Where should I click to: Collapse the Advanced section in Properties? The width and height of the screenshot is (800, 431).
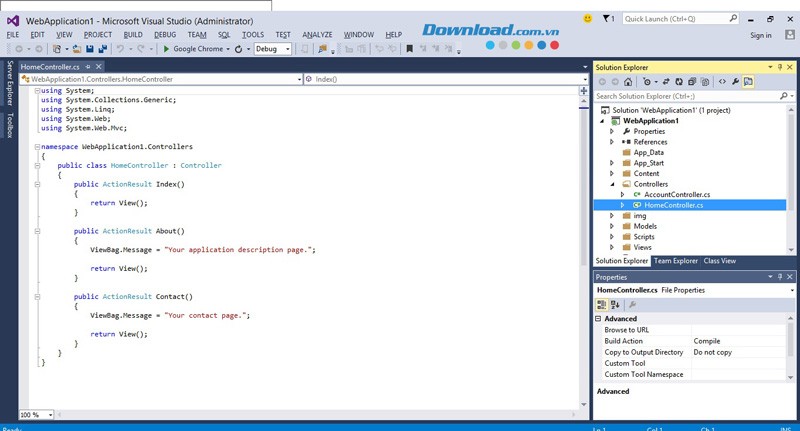598,319
